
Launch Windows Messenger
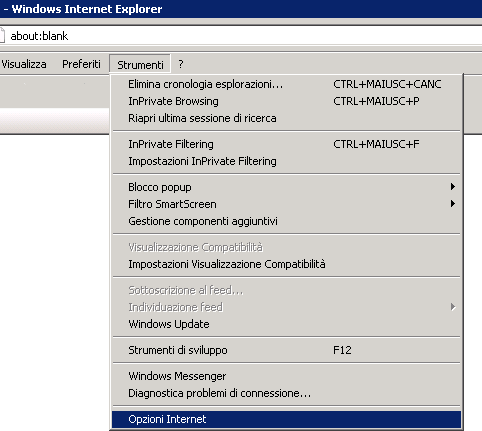286,376
